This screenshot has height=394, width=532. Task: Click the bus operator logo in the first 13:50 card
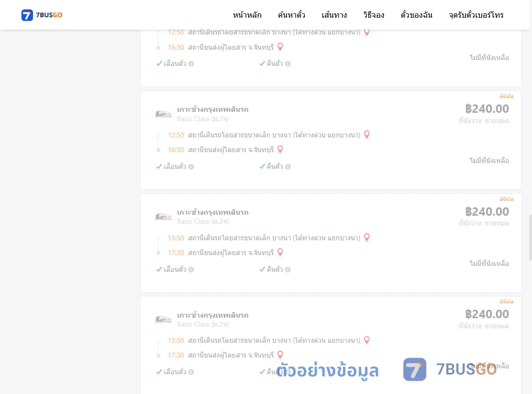[x=163, y=217]
